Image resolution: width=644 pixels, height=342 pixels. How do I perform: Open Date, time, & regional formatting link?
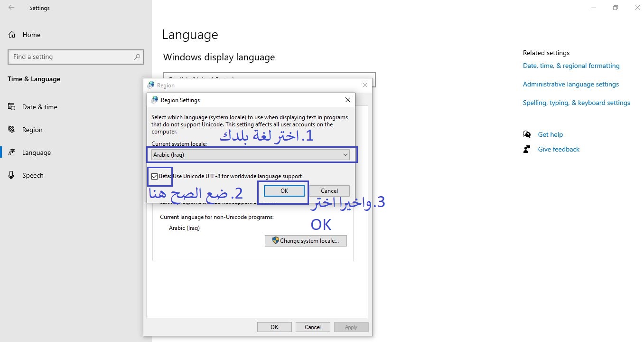pos(571,66)
